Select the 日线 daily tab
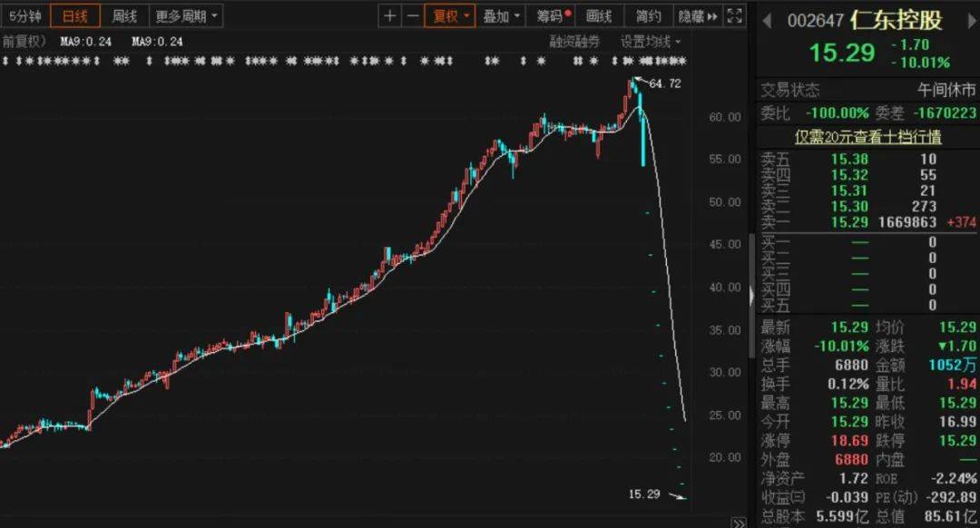This screenshot has height=528, width=980. tap(75, 15)
